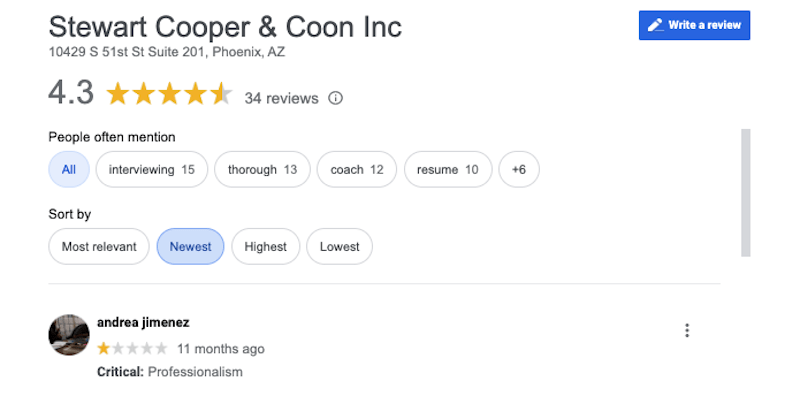
Task: Click the Write a review button
Action: coord(694,25)
